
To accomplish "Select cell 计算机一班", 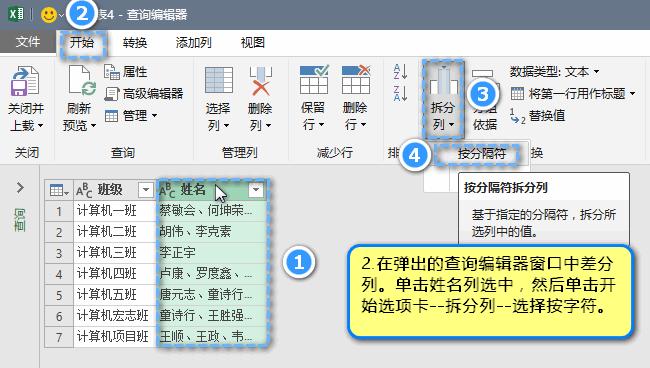I will pos(115,211).
